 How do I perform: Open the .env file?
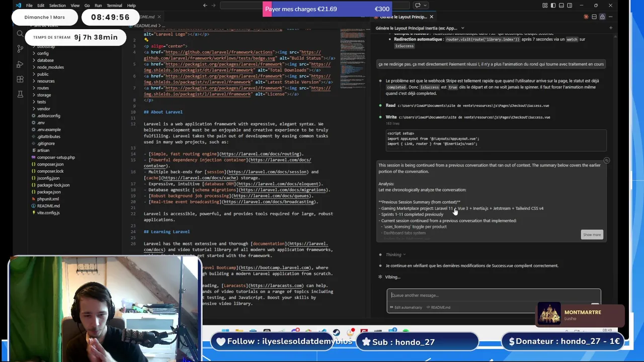41,123
